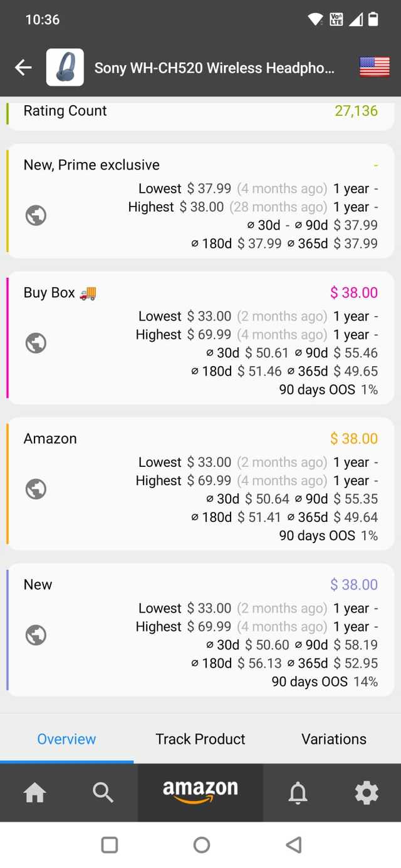Open search with magnifier icon

click(103, 793)
